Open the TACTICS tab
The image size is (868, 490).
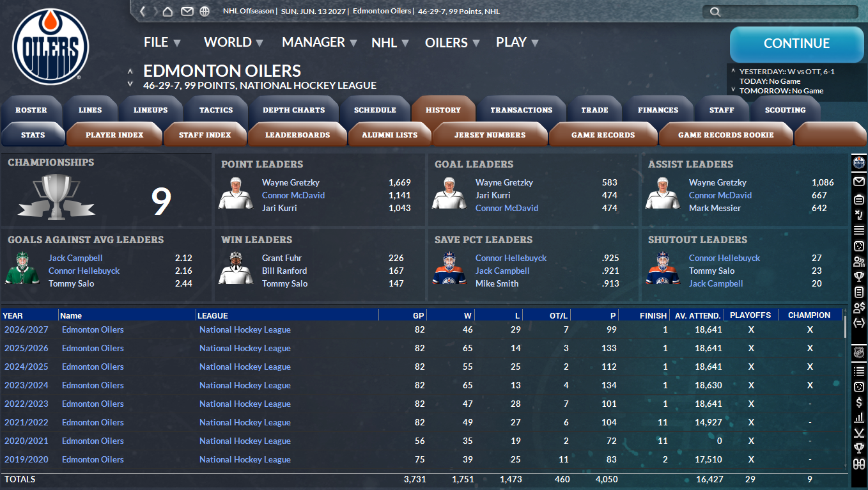pyautogui.click(x=216, y=110)
